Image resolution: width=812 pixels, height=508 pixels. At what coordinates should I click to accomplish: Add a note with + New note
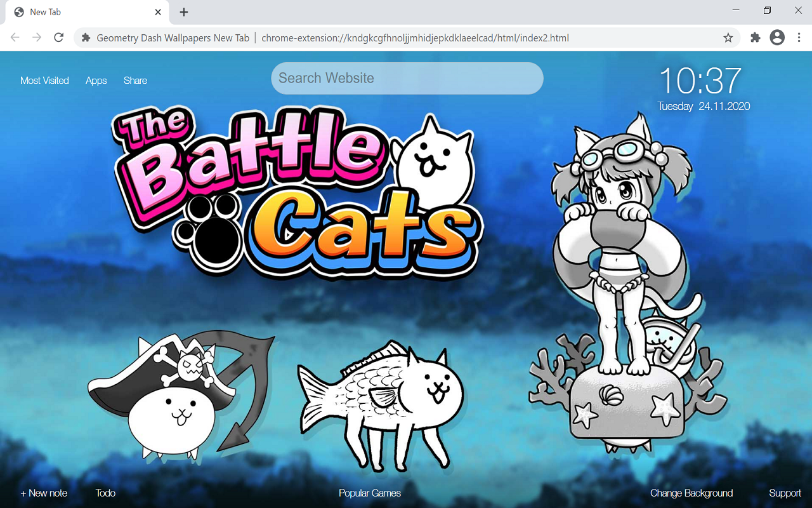point(44,493)
